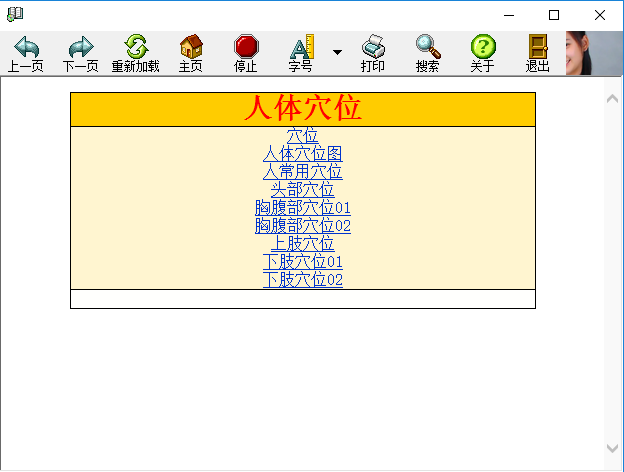The image size is (624, 472).
Task: Click the application icon in title bar
Action: [x=14, y=14]
